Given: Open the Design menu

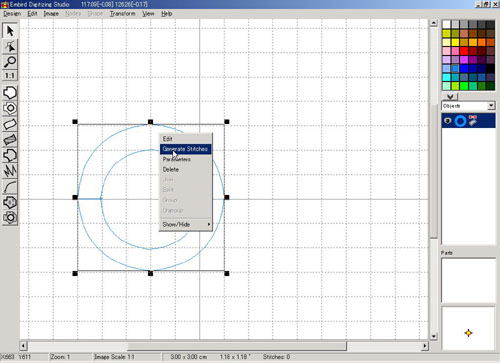Looking at the screenshot, I should [x=12, y=14].
